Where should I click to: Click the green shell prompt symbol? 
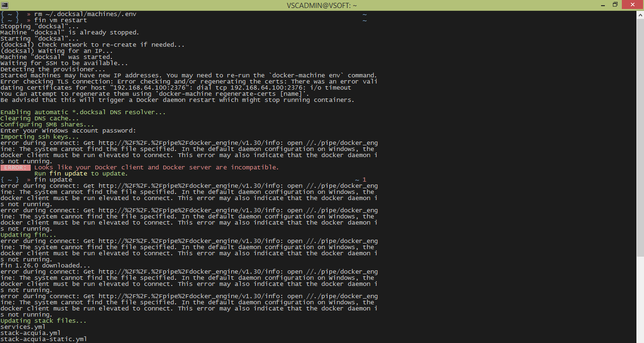[x=28, y=14]
